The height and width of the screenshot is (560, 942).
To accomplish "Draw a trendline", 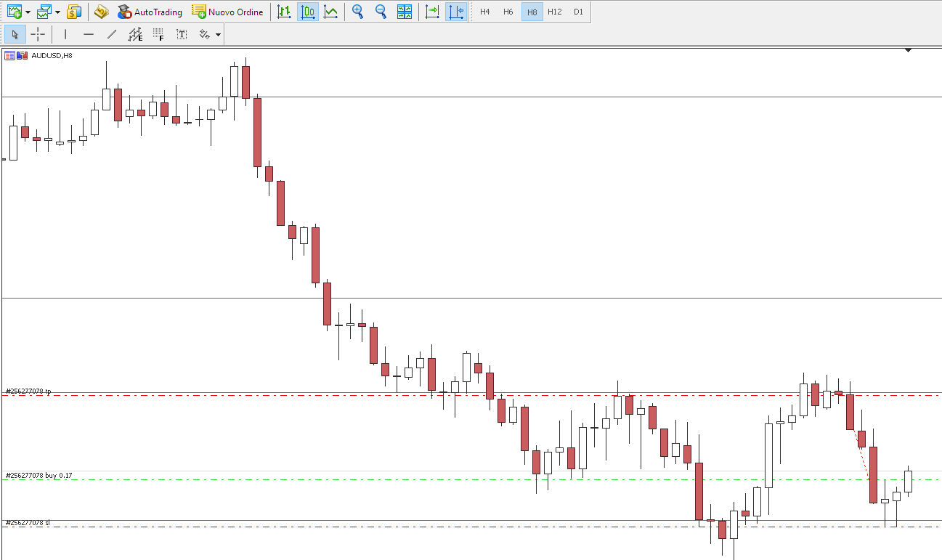I will point(112,34).
